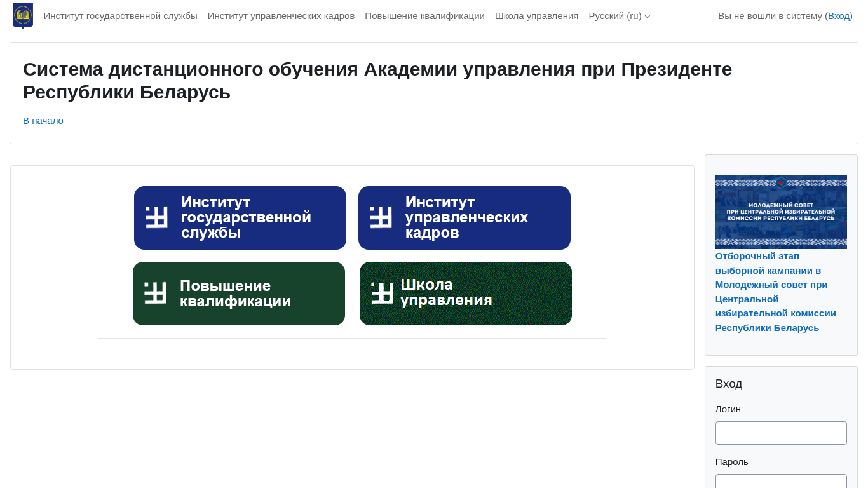868x488 pixels.
Task: Open Повышение квалификации in the top menu
Action: (x=424, y=16)
